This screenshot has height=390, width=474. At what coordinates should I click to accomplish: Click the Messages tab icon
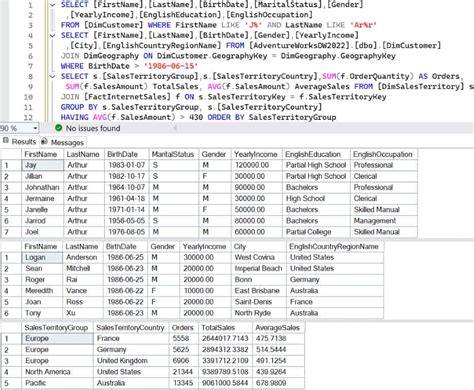[x=44, y=142]
